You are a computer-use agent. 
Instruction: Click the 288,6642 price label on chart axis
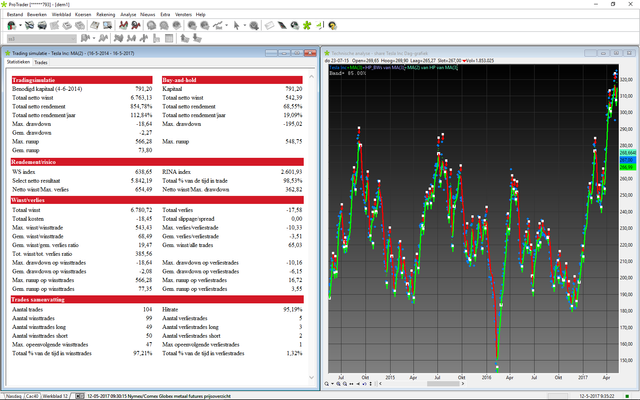pos(628,153)
